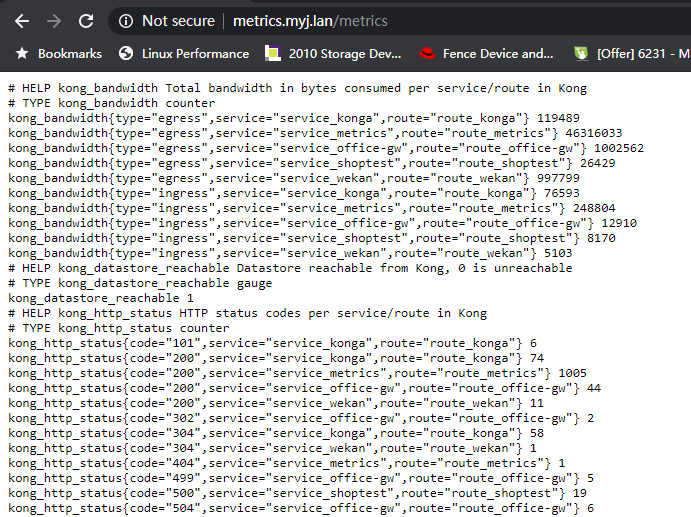
Task: Click the 2010 Storage Dev bookmark favicon
Action: (x=272, y=53)
